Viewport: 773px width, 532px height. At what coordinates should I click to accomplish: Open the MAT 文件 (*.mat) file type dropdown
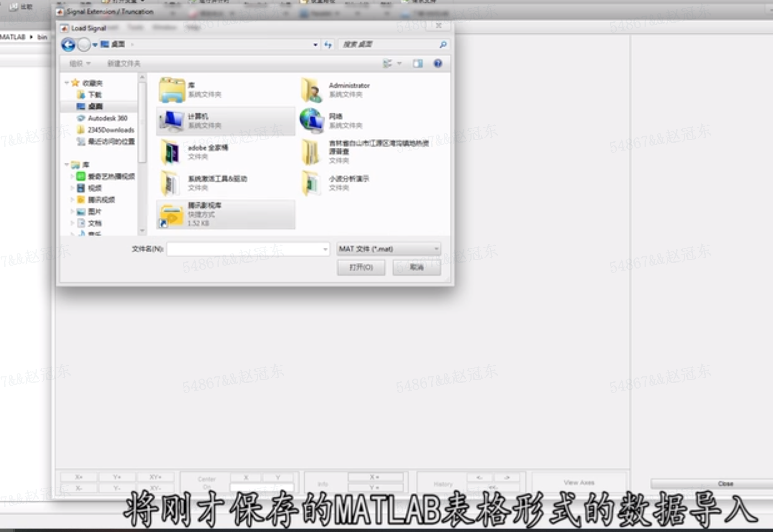[389, 249]
